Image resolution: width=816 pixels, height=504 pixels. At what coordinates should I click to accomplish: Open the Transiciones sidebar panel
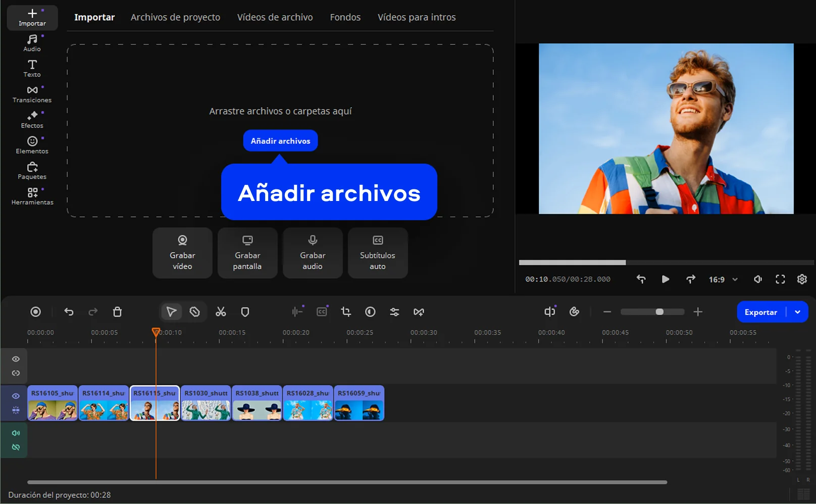tap(32, 94)
